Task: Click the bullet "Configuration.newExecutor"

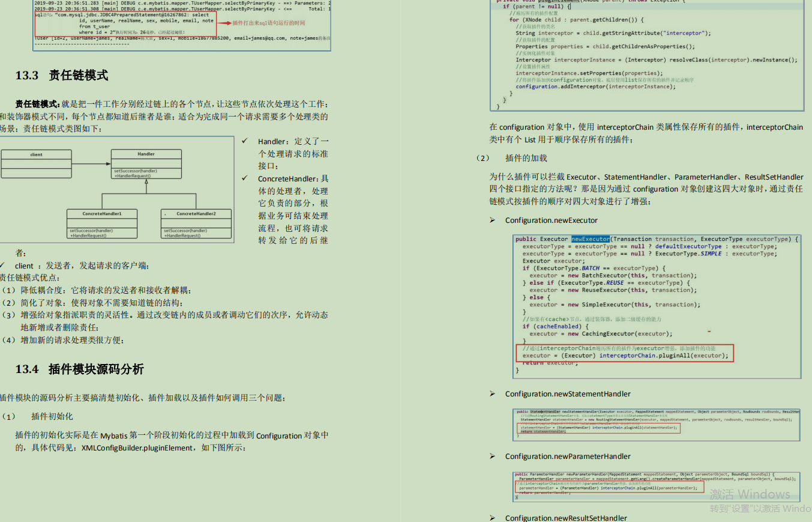Action: (551, 220)
